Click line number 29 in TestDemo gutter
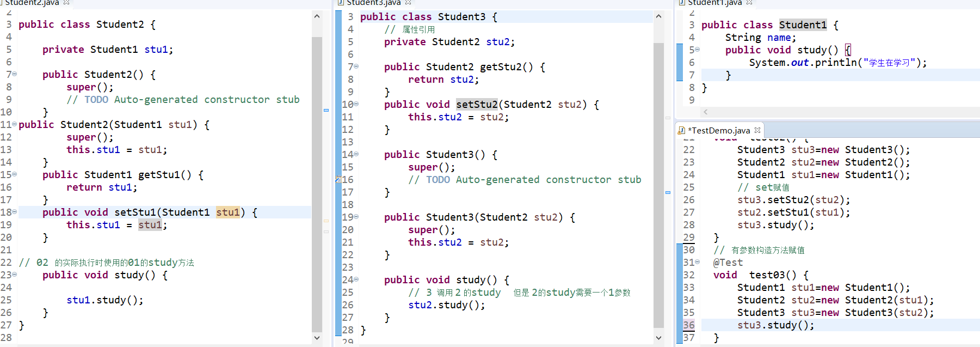The width and height of the screenshot is (980, 347). point(689,238)
